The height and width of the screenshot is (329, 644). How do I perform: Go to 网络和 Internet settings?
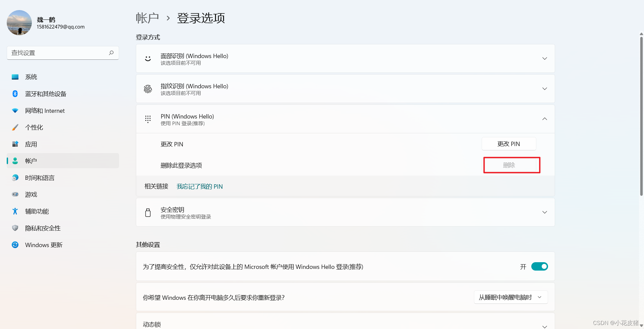(63, 110)
